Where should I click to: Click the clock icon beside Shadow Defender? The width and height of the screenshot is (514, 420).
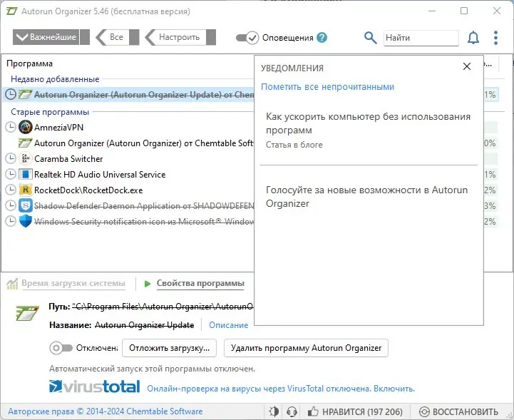(x=11, y=206)
